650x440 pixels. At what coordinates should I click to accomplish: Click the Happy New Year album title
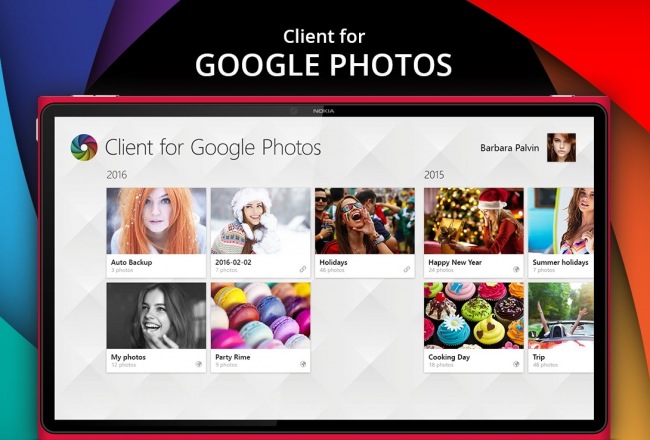coord(455,262)
